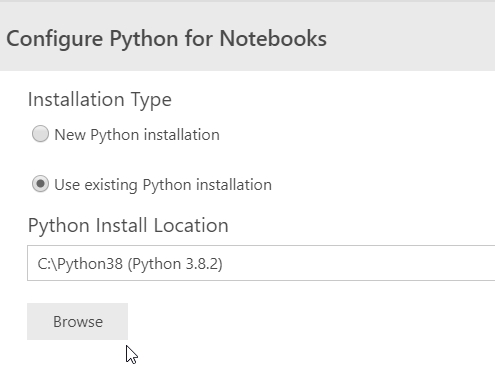Image resolution: width=495 pixels, height=380 pixels.
Task: Click the Browse button
Action: (77, 322)
